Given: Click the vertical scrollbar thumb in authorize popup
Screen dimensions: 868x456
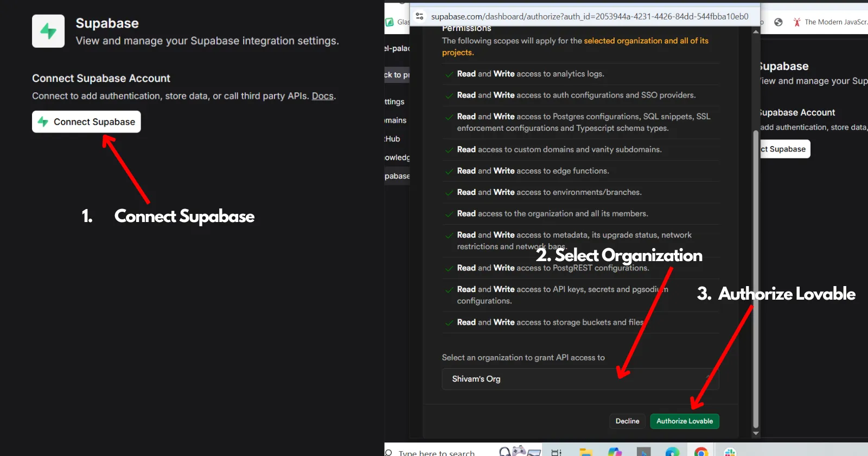Looking at the screenshot, I should click(x=756, y=279).
